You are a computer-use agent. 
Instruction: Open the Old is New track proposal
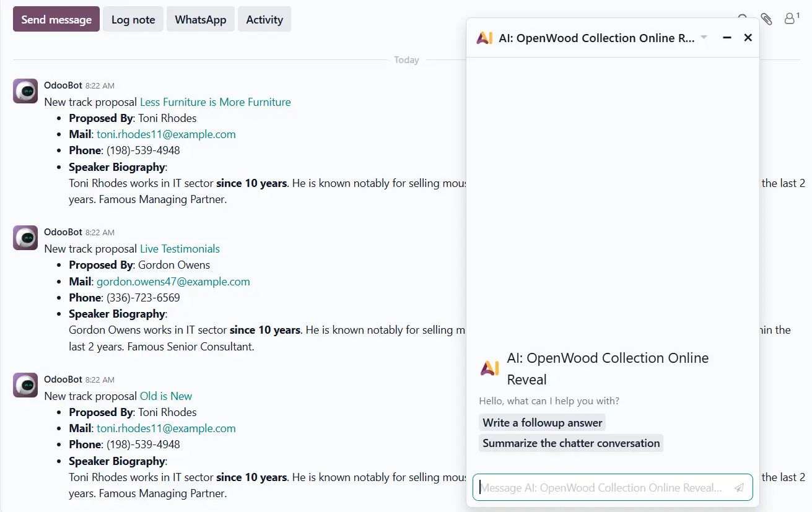click(x=166, y=396)
